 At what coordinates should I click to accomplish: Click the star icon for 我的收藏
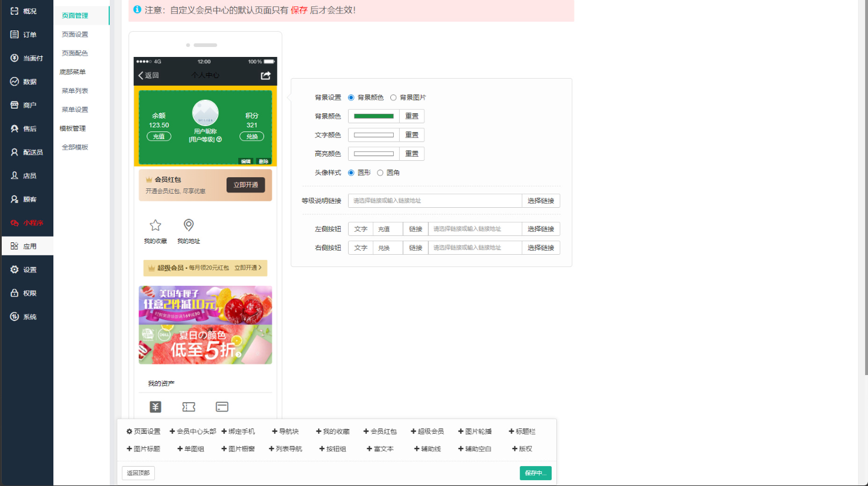click(x=156, y=225)
